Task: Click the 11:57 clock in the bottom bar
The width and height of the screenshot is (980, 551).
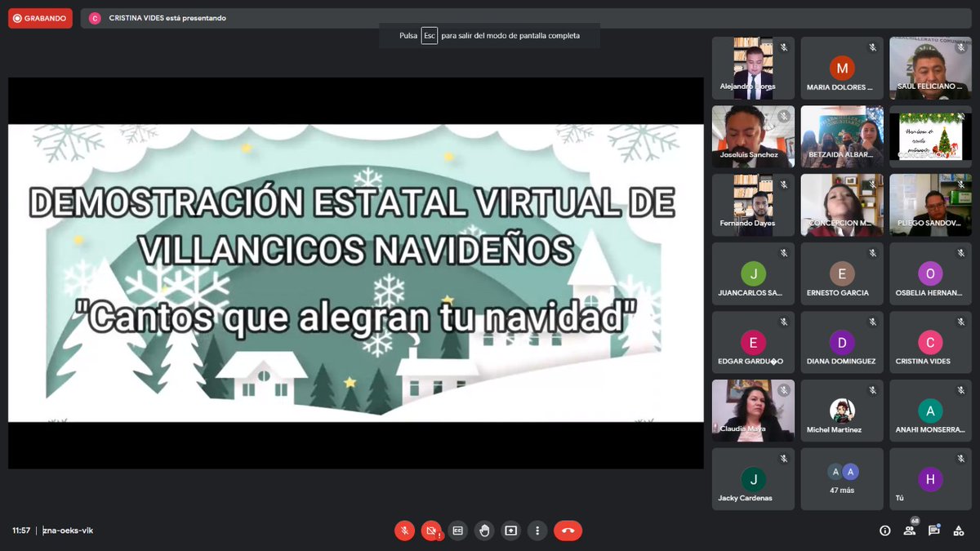Action: coord(21,531)
